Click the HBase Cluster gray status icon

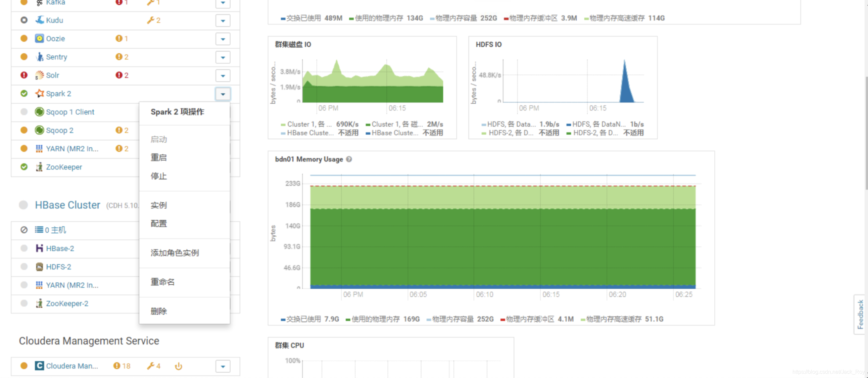click(23, 205)
